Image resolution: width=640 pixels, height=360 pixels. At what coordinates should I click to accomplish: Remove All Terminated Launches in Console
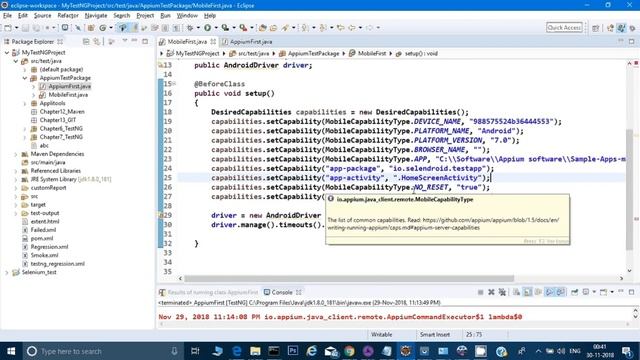coord(502,292)
